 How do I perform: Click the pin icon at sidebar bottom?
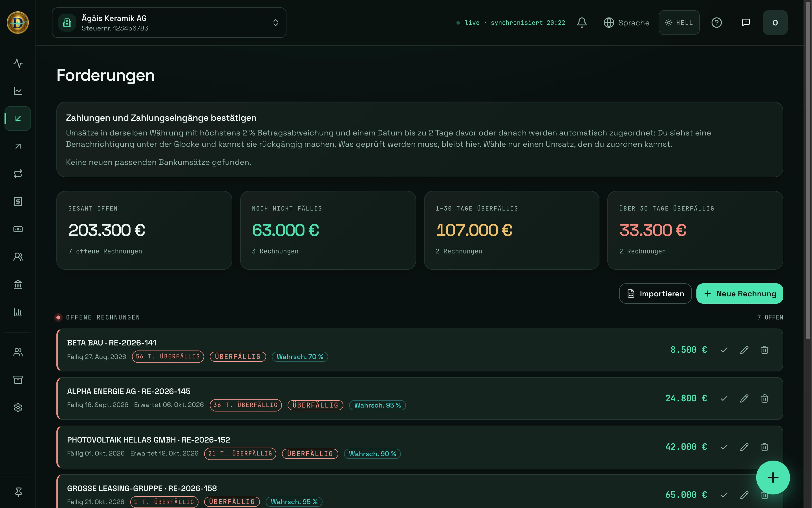click(18, 492)
